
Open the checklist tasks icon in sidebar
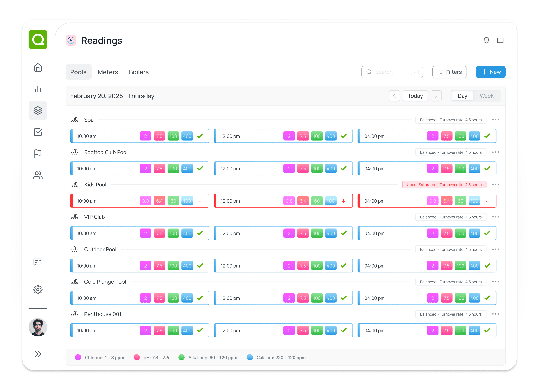38,132
